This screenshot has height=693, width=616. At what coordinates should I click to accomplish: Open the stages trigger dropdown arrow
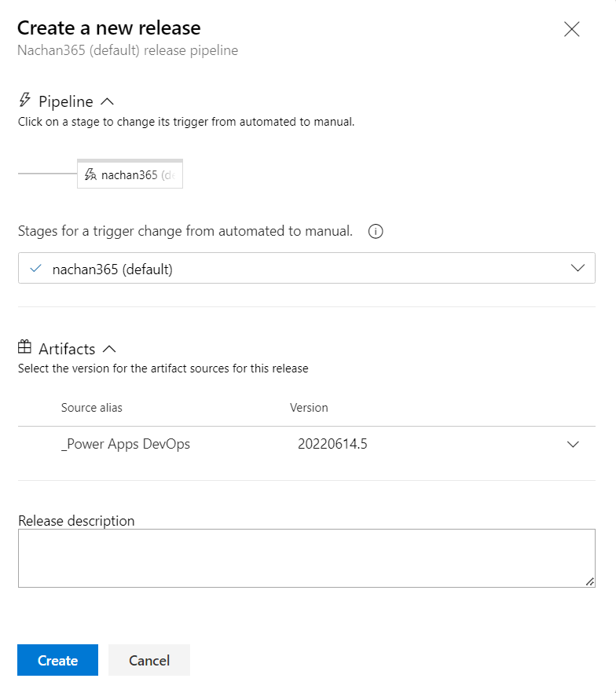(x=577, y=268)
